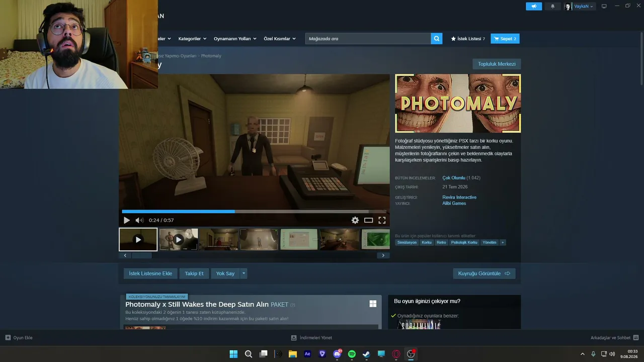Click the Yok Say button

click(x=225, y=274)
